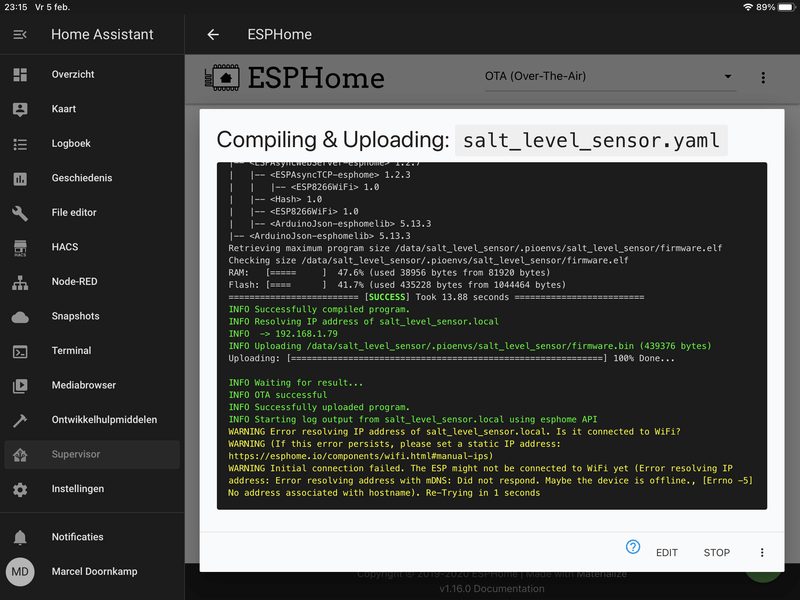Click the Notificaties bell icon

pyautogui.click(x=20, y=537)
